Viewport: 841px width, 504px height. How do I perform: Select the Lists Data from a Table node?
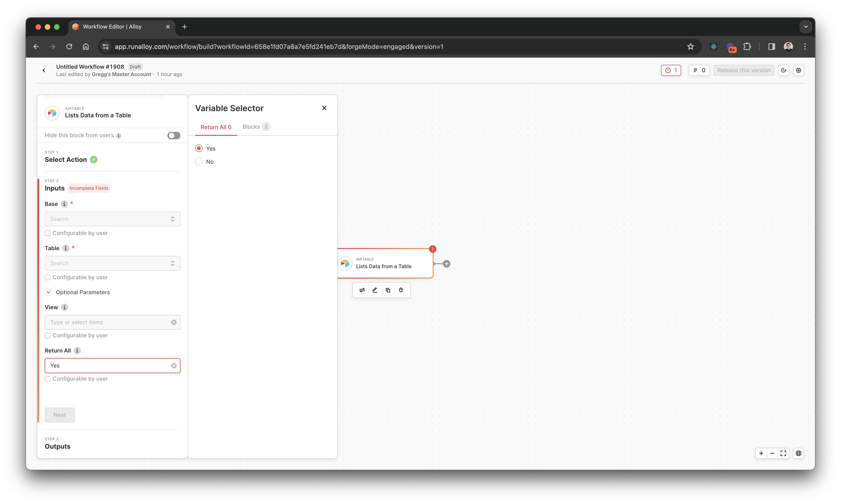385,263
